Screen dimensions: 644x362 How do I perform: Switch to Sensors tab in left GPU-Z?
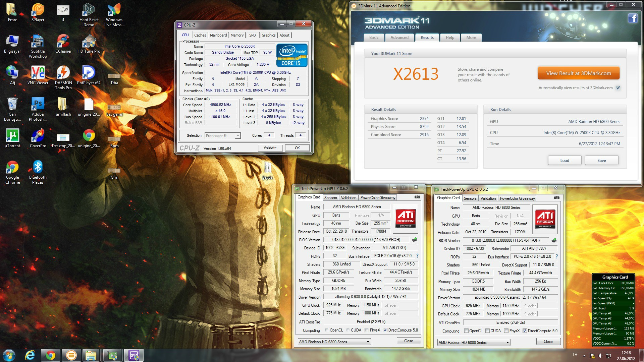[x=330, y=198]
